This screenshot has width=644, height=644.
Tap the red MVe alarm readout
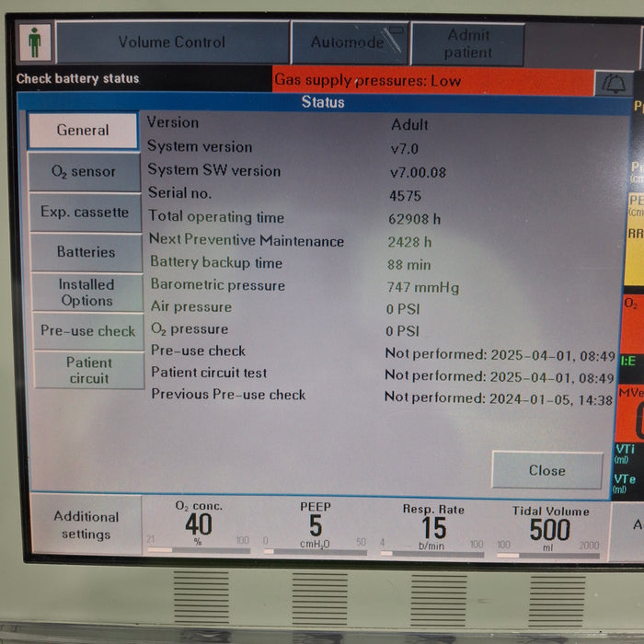[630, 413]
